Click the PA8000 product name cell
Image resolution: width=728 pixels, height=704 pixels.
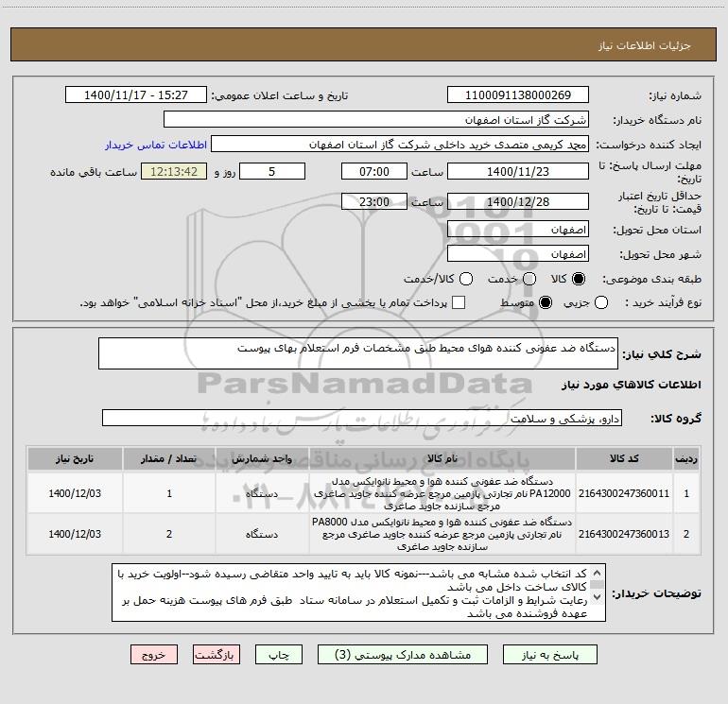[442, 534]
